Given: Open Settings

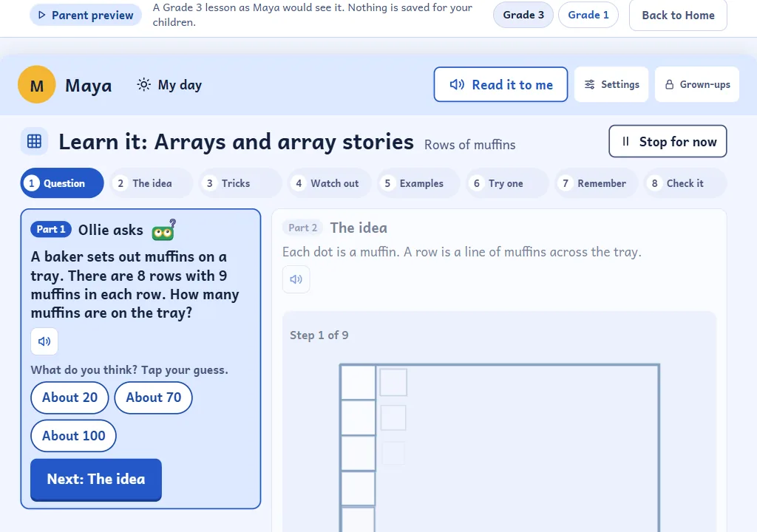Looking at the screenshot, I should [611, 84].
